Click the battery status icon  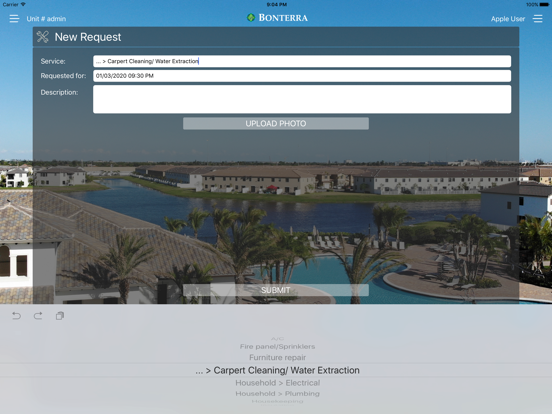tap(544, 5)
